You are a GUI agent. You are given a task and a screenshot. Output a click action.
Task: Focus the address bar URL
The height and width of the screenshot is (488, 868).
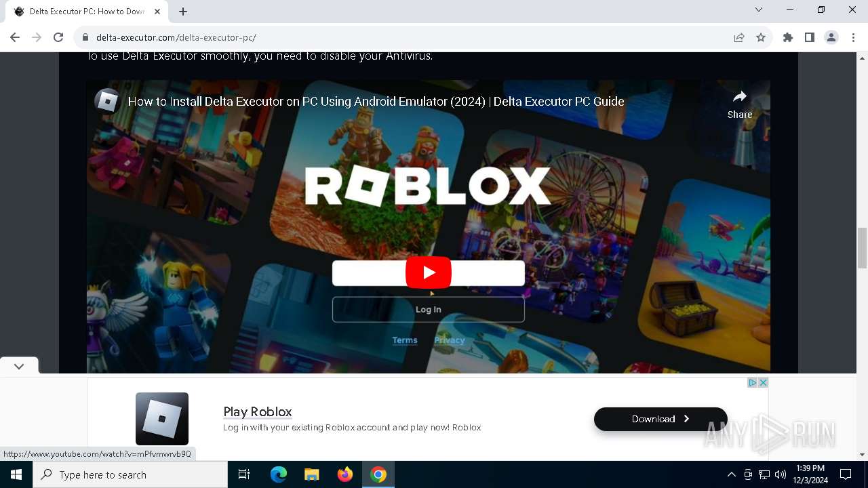tap(176, 38)
